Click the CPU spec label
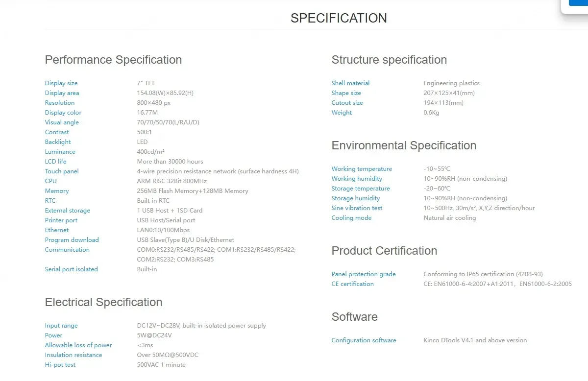The height and width of the screenshot is (381, 588). click(51, 181)
